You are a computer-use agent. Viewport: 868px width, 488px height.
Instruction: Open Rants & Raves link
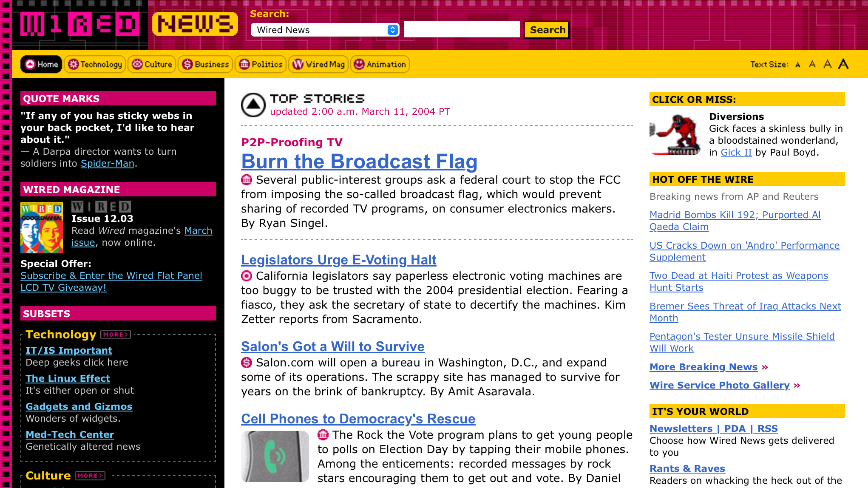click(x=687, y=468)
